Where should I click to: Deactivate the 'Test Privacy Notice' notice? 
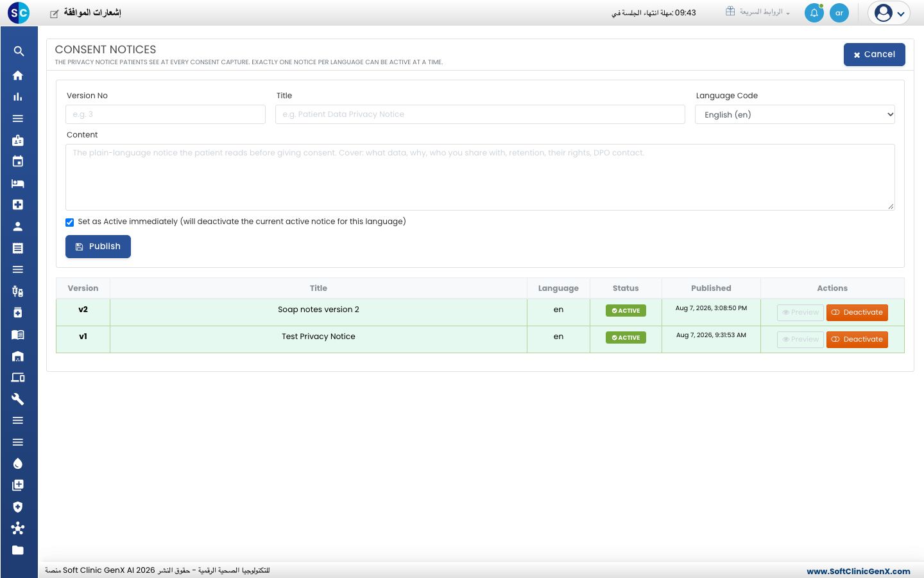857,340
